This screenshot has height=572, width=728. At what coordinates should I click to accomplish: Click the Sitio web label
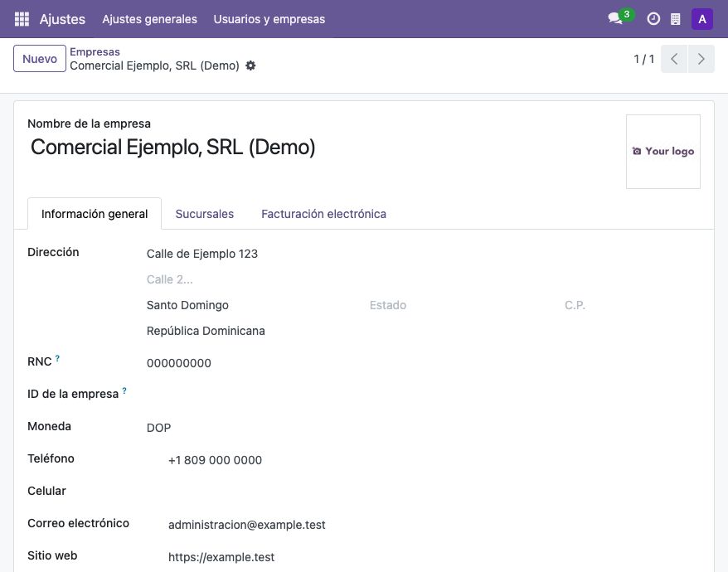click(x=52, y=555)
